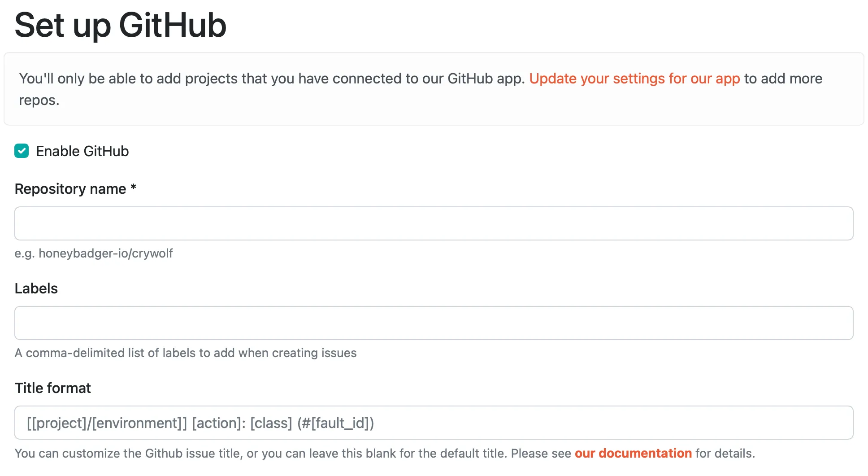Image resolution: width=868 pixels, height=476 pixels.
Task: Visit our documentation for title format details
Action: pos(633,453)
